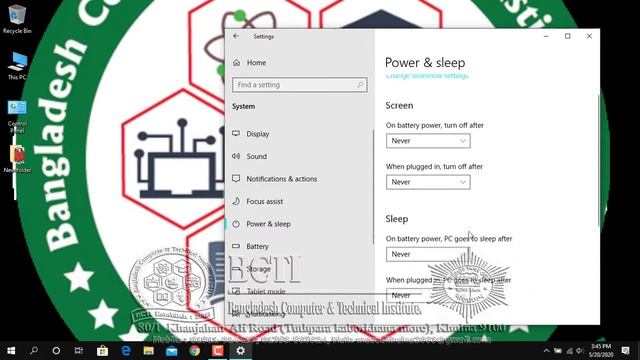Launch Microsoft Store from taskbar
Image resolution: width=640 pixels, height=360 pixels.
[x=102, y=351]
